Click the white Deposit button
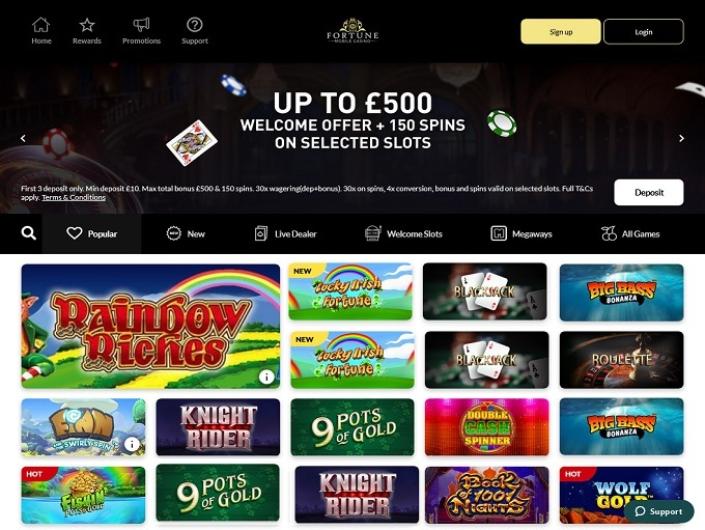This screenshot has height=530, width=705. pos(649,192)
